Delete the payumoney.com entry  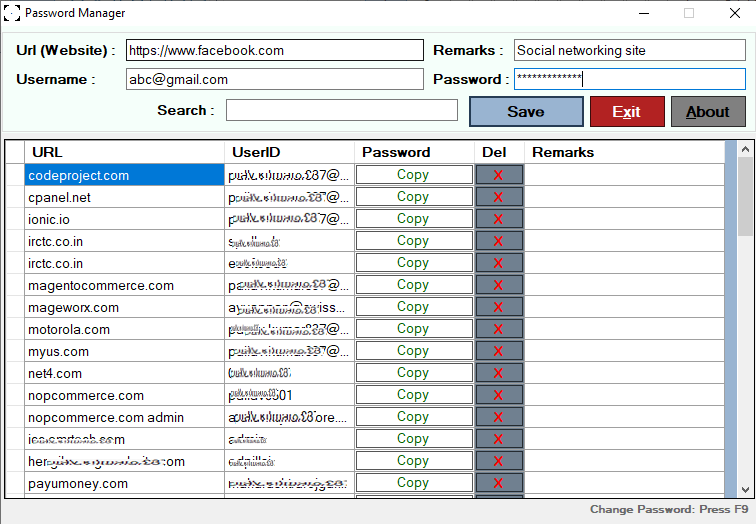(x=499, y=483)
